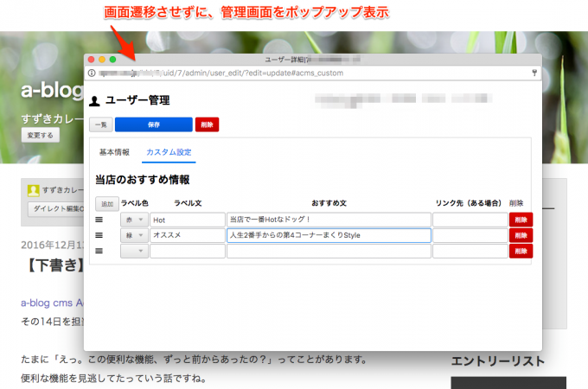Delete the Hot row using its 削除 button
This screenshot has width=588, height=389.
[521, 220]
